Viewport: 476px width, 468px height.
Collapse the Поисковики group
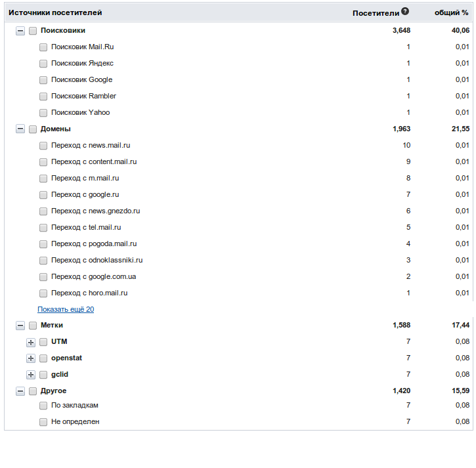point(20,31)
